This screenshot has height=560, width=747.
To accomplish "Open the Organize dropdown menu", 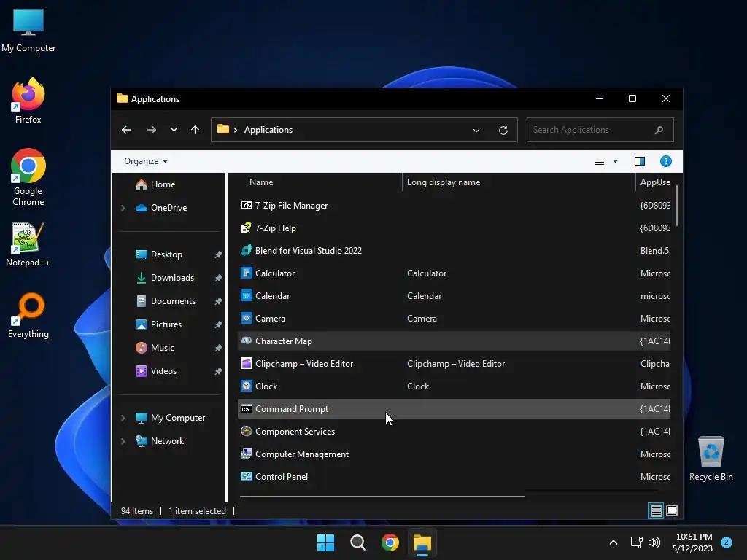I will [146, 161].
